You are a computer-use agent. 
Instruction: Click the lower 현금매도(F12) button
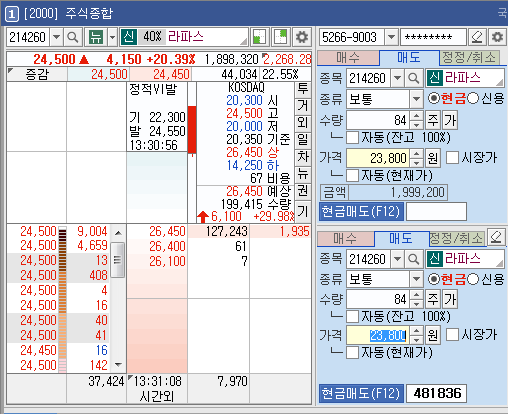click(361, 394)
